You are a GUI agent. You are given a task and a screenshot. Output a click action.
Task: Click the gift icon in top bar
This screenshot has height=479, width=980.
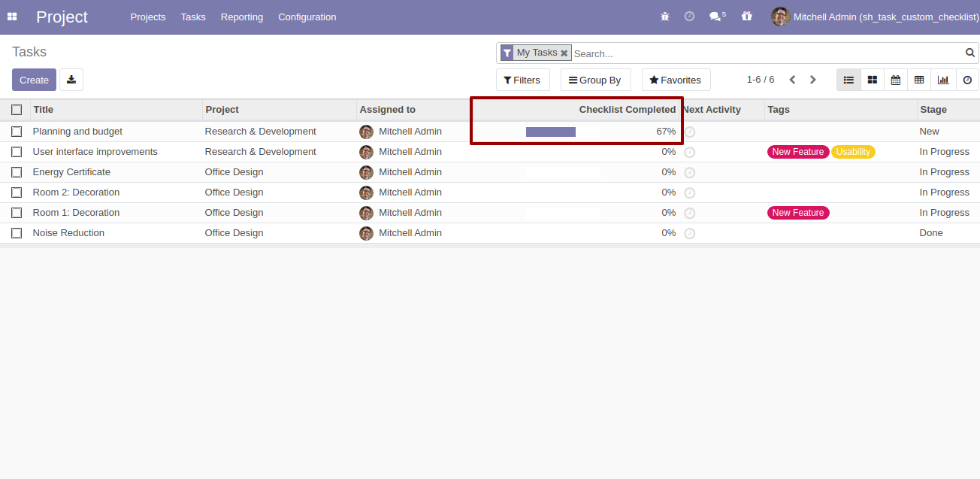pos(746,17)
